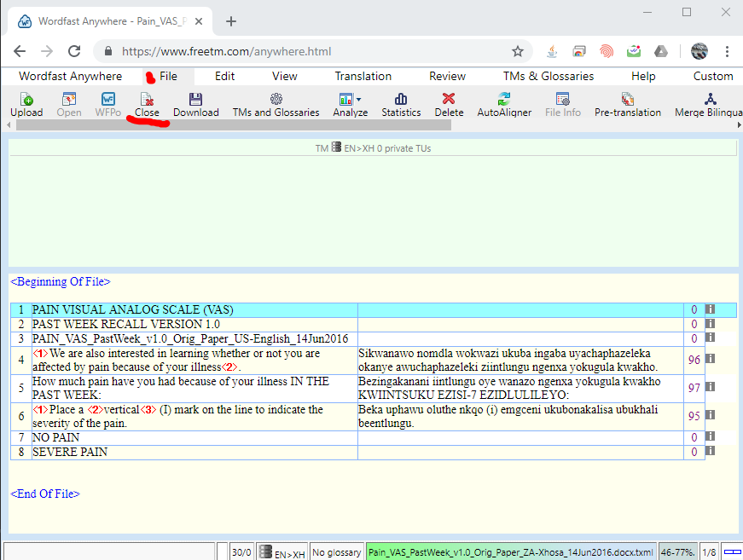
Task: Expand the Analyze dropdown arrow
Action: point(359,99)
